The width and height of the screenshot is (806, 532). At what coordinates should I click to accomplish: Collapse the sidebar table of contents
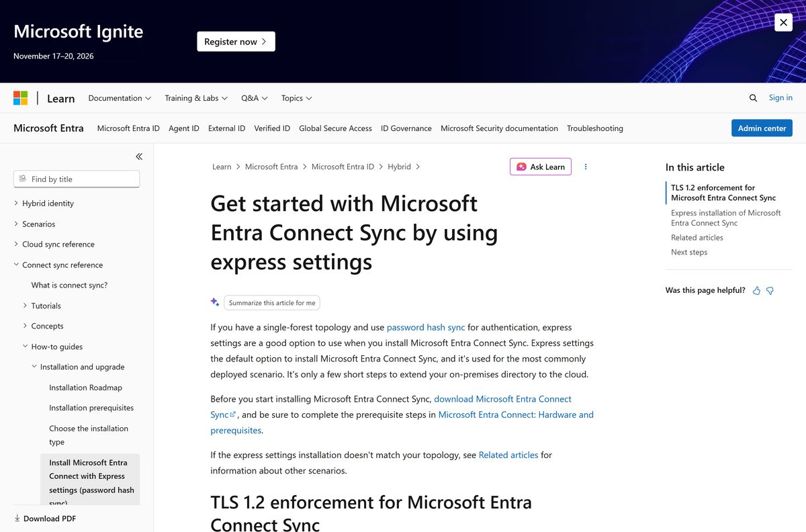click(139, 157)
